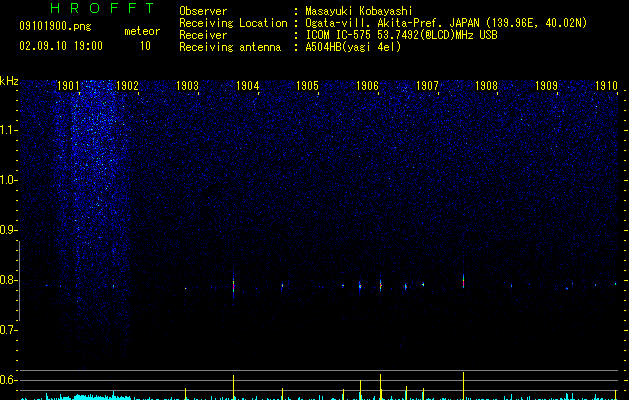Click the 1901 time axis label
This screenshot has height=400, width=629.
[68, 86]
